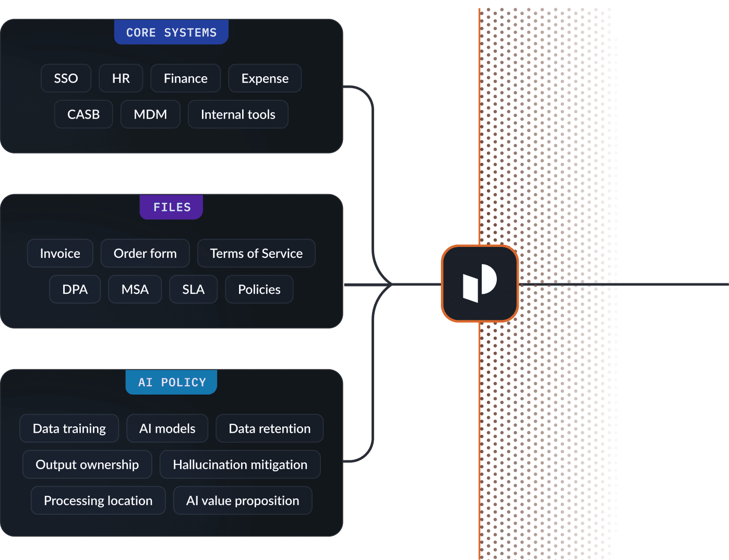This screenshot has height=560, width=729.
Task: Click the AI value proposition chip
Action: tap(243, 501)
